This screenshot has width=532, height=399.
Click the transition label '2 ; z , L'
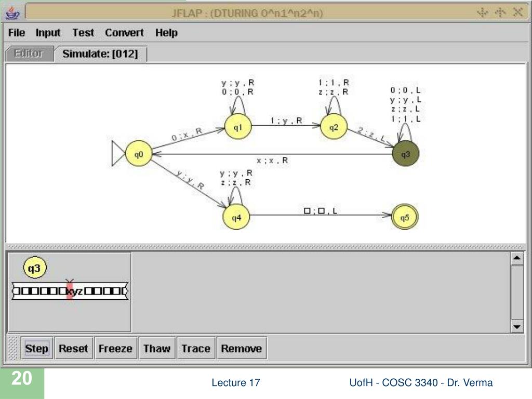pyautogui.click(x=371, y=135)
